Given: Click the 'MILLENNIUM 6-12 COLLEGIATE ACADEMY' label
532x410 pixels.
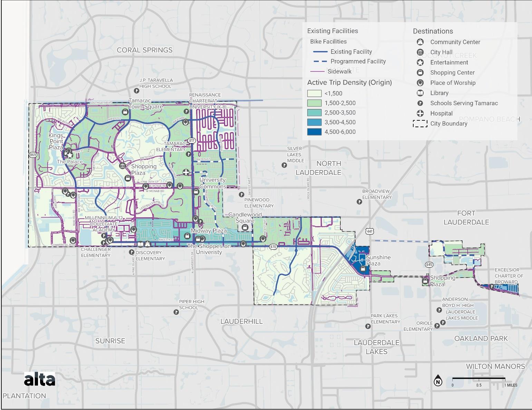Looking at the screenshot, I should [104, 224].
